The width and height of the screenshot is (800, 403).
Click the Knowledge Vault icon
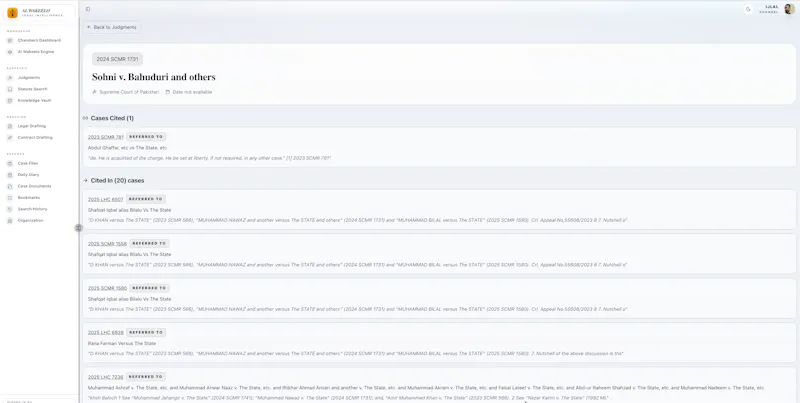(x=10, y=100)
